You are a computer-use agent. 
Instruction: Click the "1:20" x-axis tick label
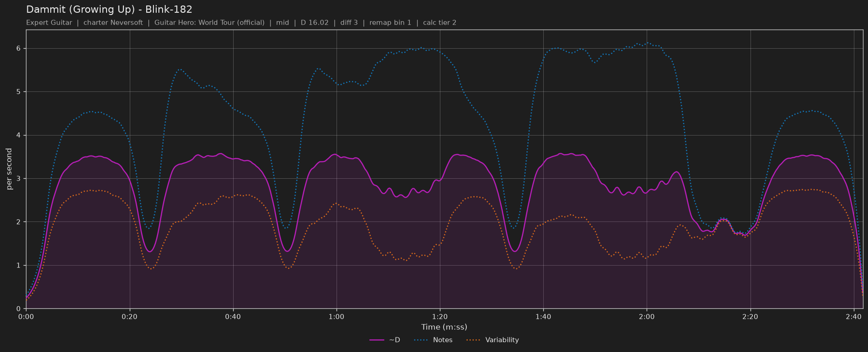tap(440, 317)
